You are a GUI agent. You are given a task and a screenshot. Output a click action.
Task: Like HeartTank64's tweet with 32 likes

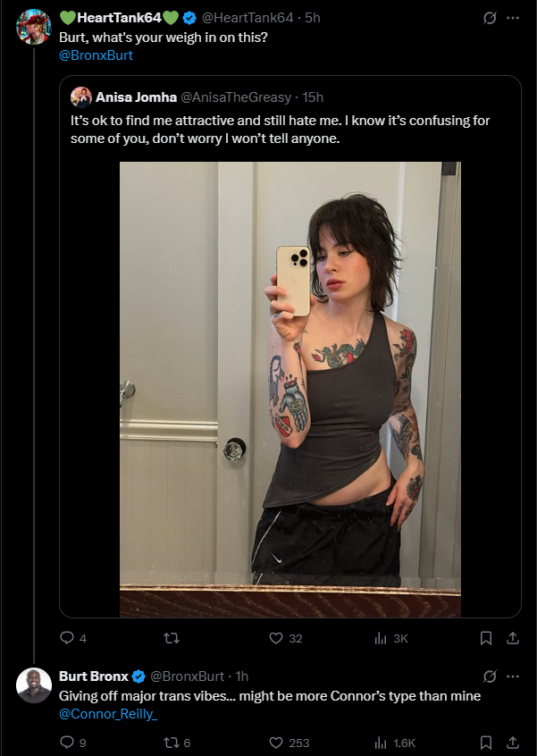[x=276, y=638]
